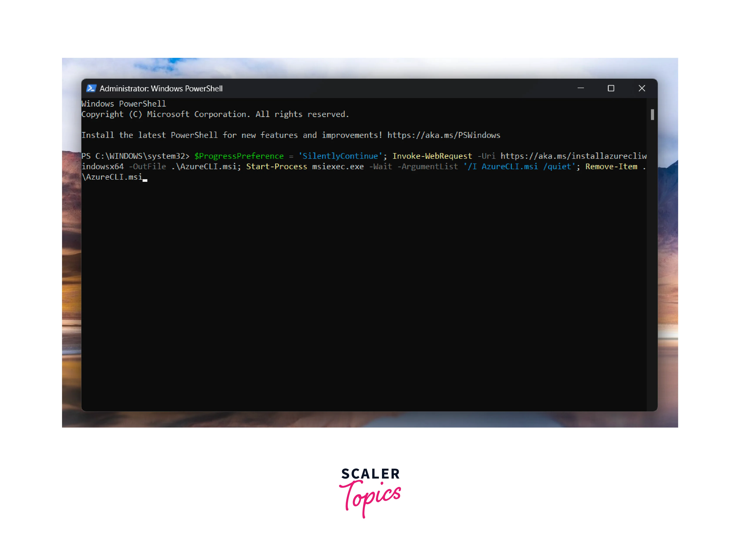This screenshot has width=740, height=560.
Task: Minimize the PowerShell window
Action: pyautogui.click(x=581, y=88)
